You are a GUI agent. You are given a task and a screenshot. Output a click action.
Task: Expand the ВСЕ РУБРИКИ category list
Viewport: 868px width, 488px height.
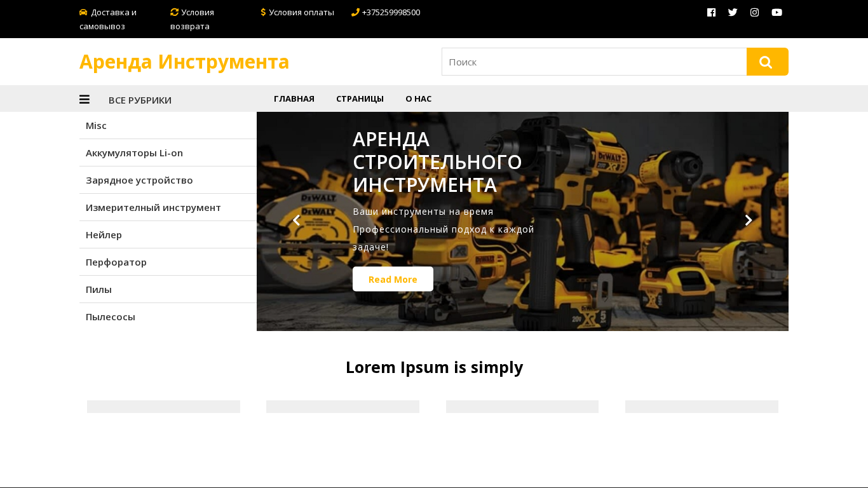pyautogui.click(x=140, y=100)
